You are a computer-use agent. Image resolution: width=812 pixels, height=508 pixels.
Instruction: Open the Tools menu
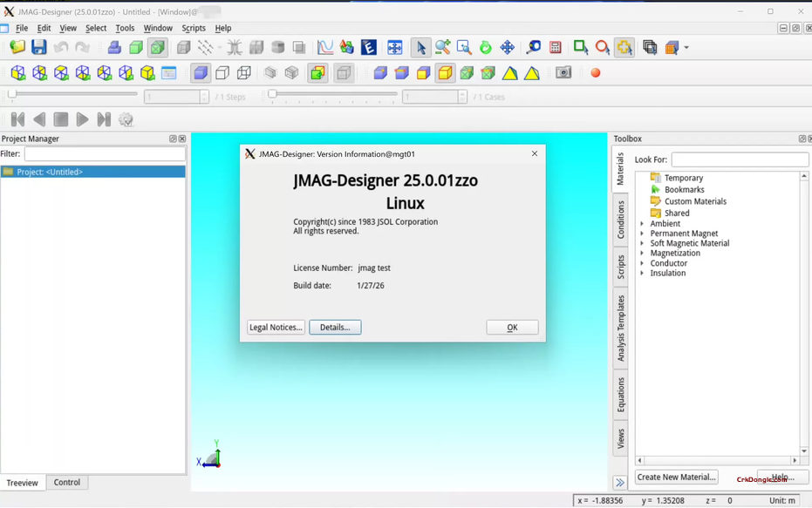pos(125,28)
